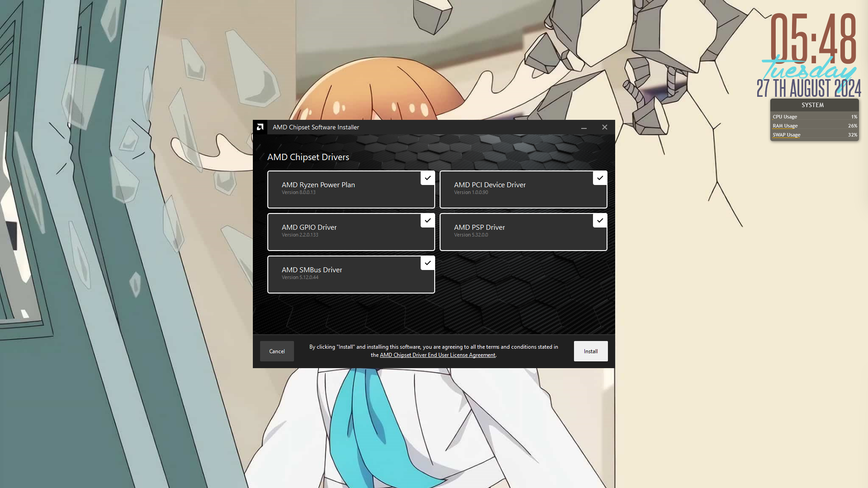868x488 pixels.
Task: Click the 05:48 desktop clock widget
Action: 813,38
